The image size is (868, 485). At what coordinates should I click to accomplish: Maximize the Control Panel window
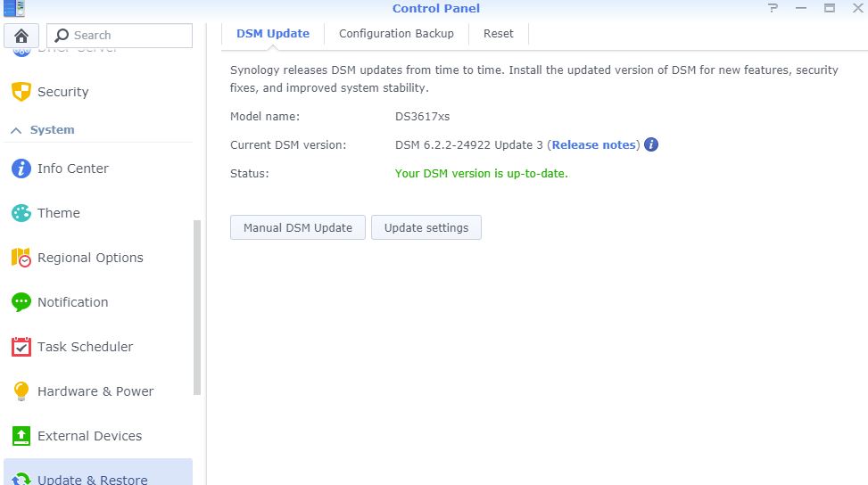pyautogui.click(x=830, y=8)
